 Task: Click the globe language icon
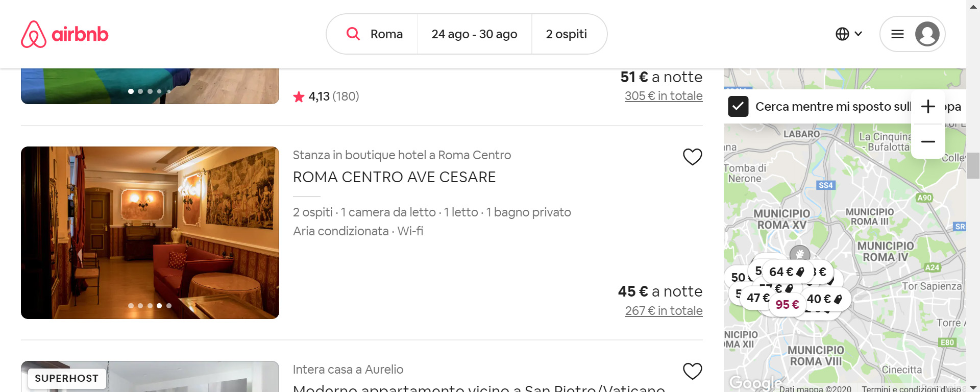pyautogui.click(x=842, y=34)
